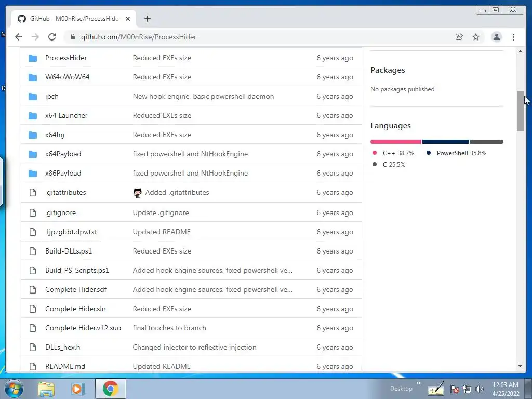
Task: Click the page vertical scrollbar thumb
Action: 520,111
